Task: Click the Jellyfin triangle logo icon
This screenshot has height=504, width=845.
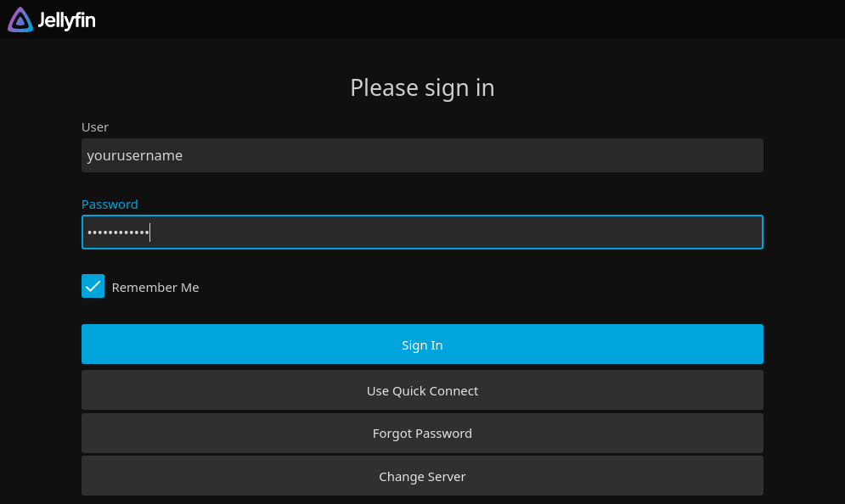Action: 18,19
